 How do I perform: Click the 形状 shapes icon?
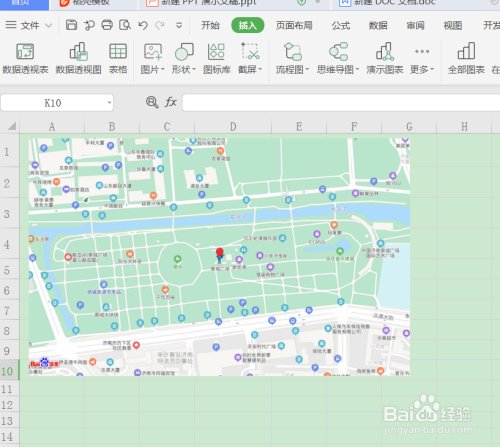click(x=184, y=52)
